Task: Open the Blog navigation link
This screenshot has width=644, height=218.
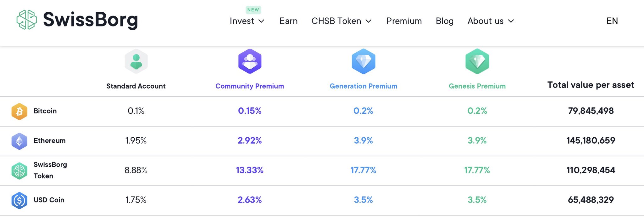Action: 445,21
